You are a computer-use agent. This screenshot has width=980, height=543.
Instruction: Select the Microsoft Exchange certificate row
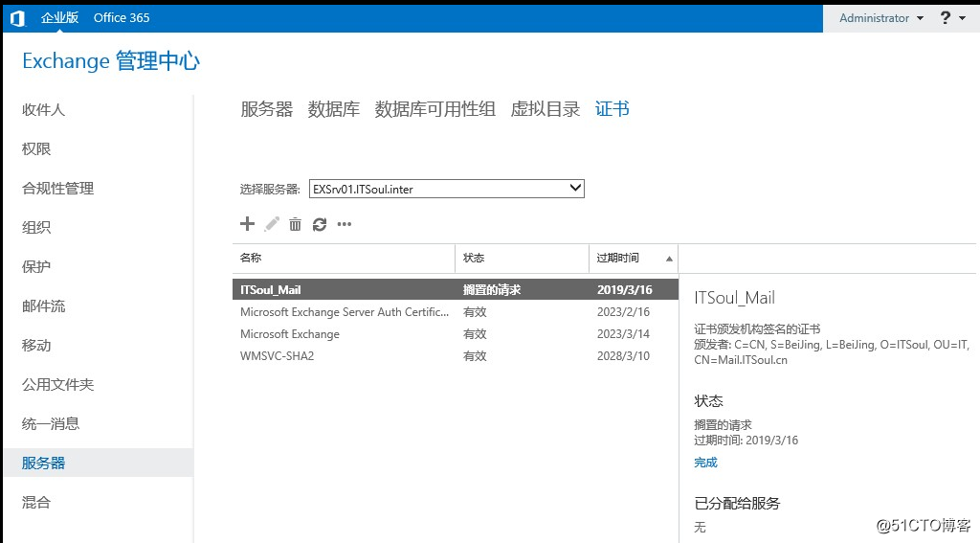455,334
